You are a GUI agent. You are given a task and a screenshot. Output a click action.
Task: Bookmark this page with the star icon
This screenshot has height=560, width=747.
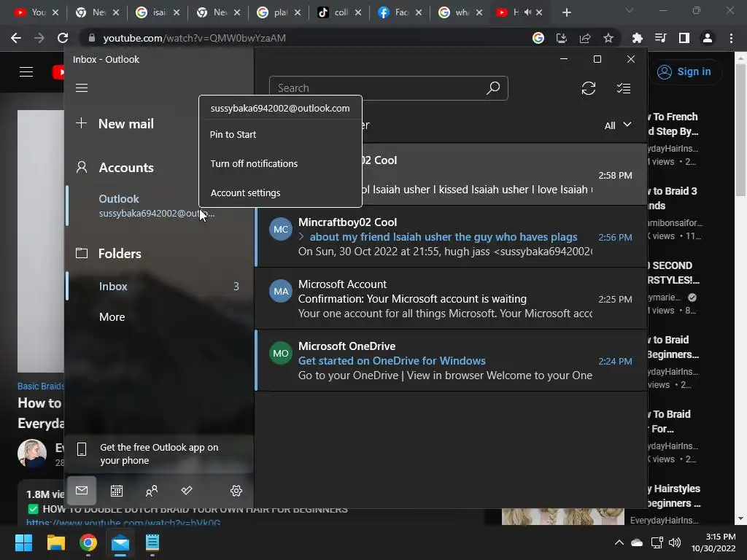click(608, 38)
